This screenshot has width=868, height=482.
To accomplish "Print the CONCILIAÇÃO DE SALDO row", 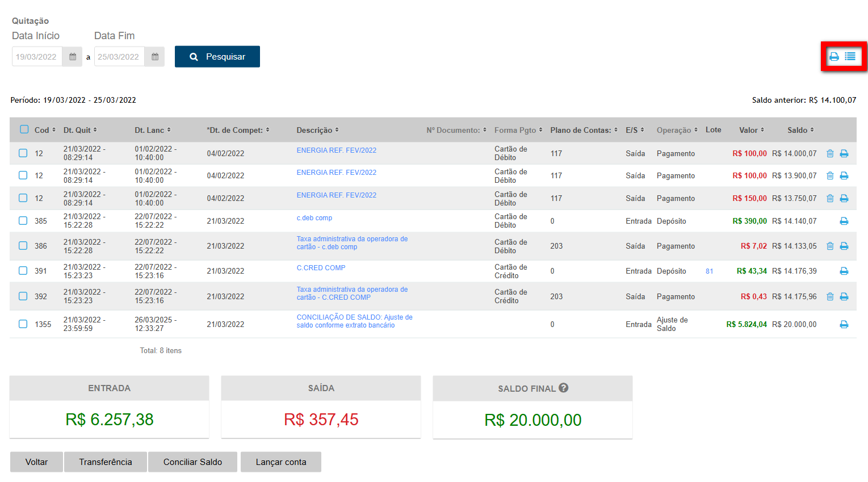I will point(844,324).
